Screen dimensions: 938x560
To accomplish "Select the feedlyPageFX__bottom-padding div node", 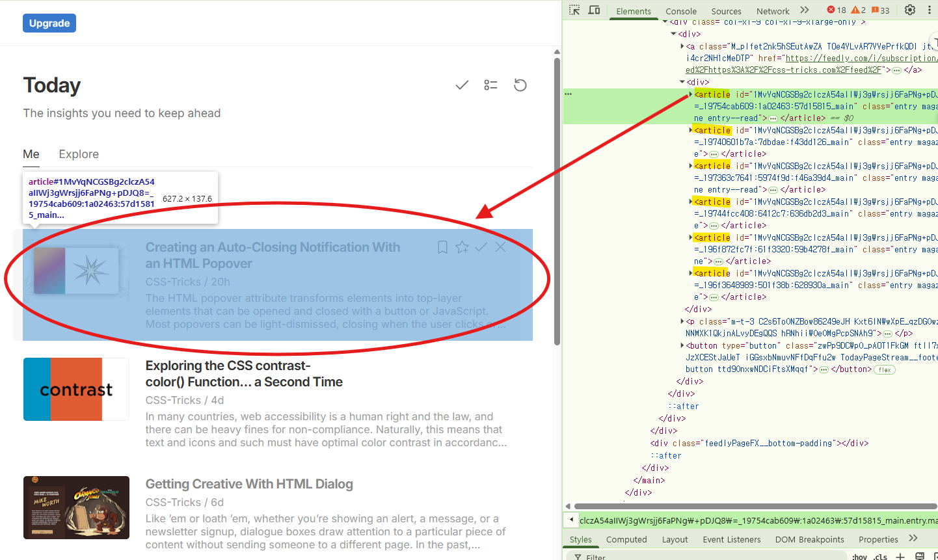I will tap(759, 444).
